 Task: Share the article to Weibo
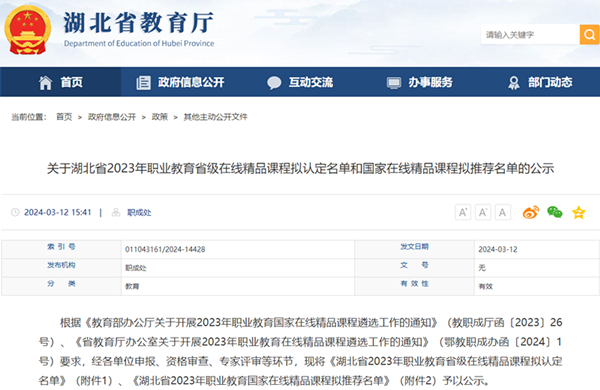(531, 212)
